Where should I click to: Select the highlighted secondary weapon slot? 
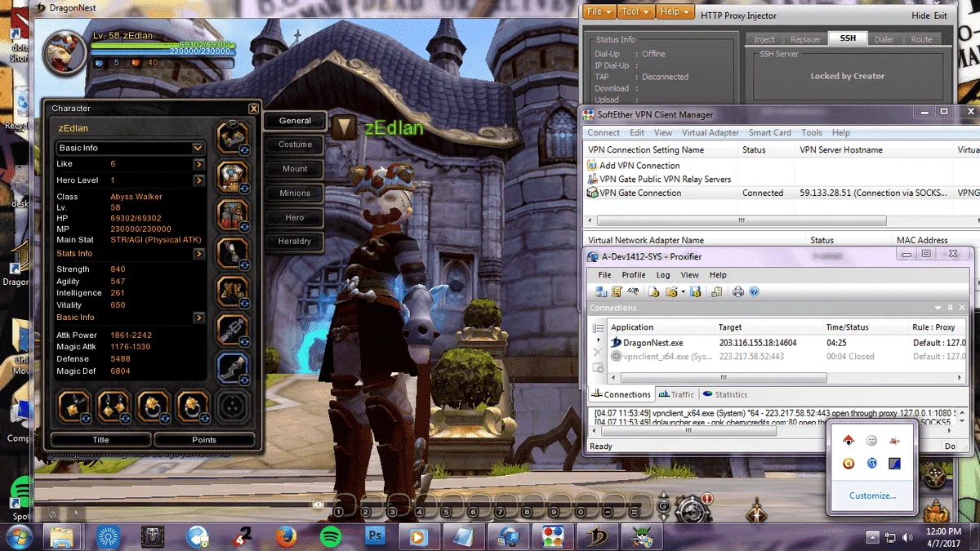(x=232, y=368)
